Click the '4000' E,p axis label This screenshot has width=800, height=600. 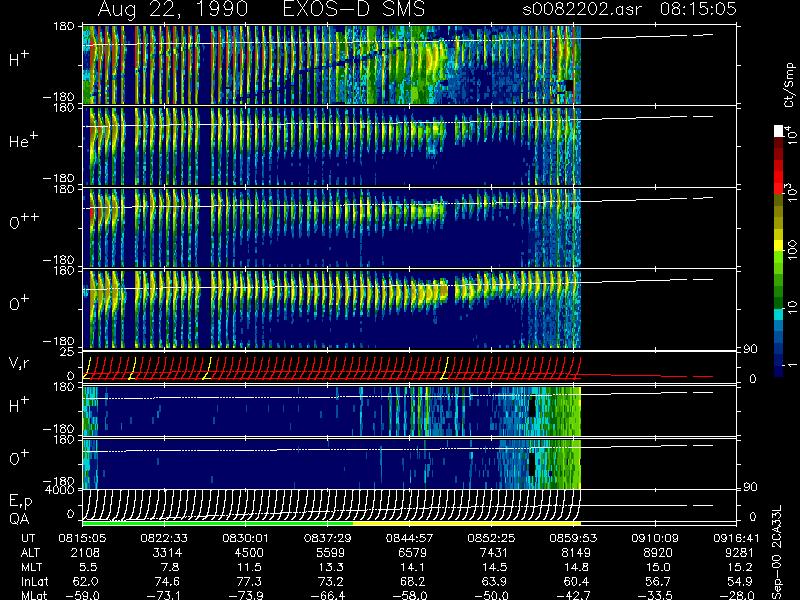pos(62,490)
